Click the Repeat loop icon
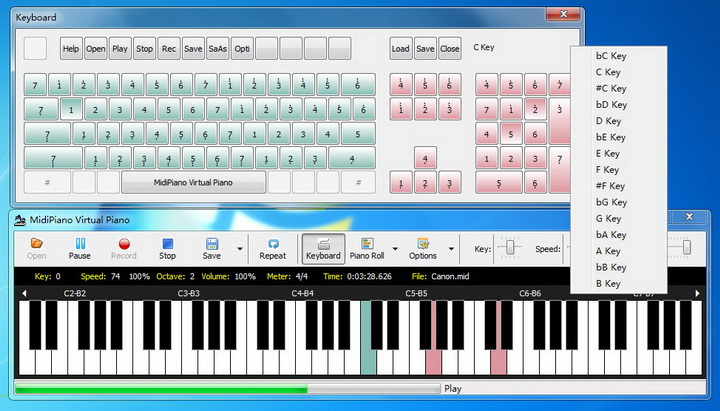720x411 pixels. click(x=272, y=243)
